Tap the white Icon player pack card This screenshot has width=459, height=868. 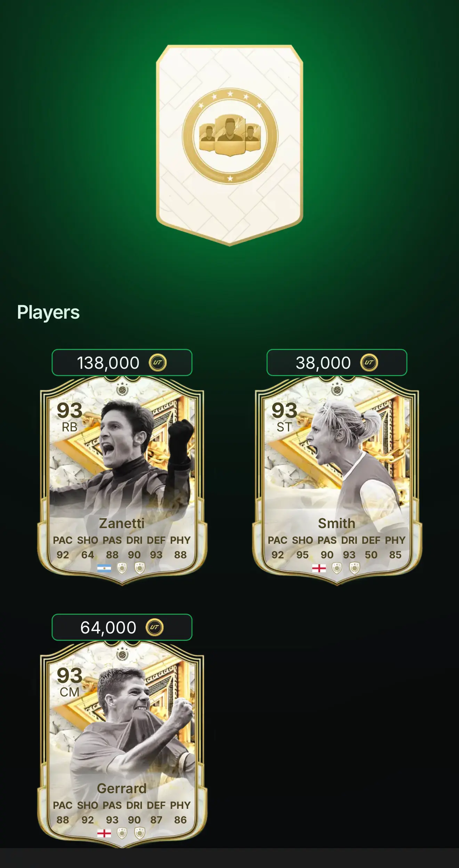pos(229,145)
